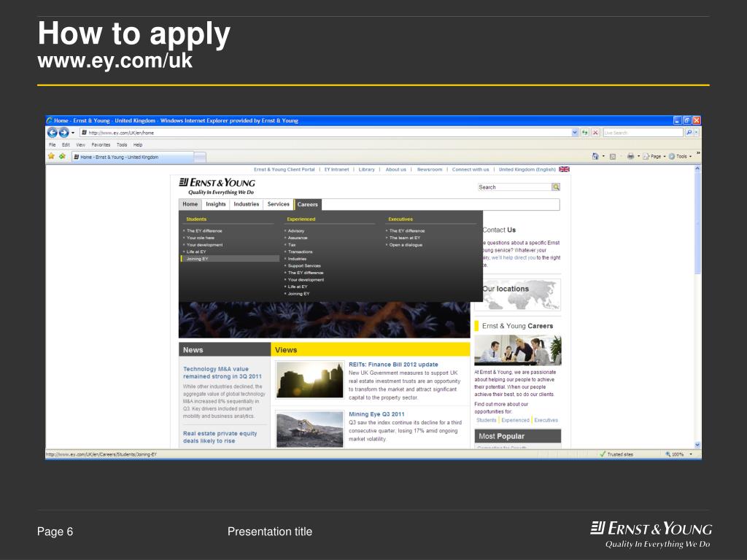The width and height of the screenshot is (747, 560).
Task: Click the site Search magnifier button
Action: [x=555, y=187]
